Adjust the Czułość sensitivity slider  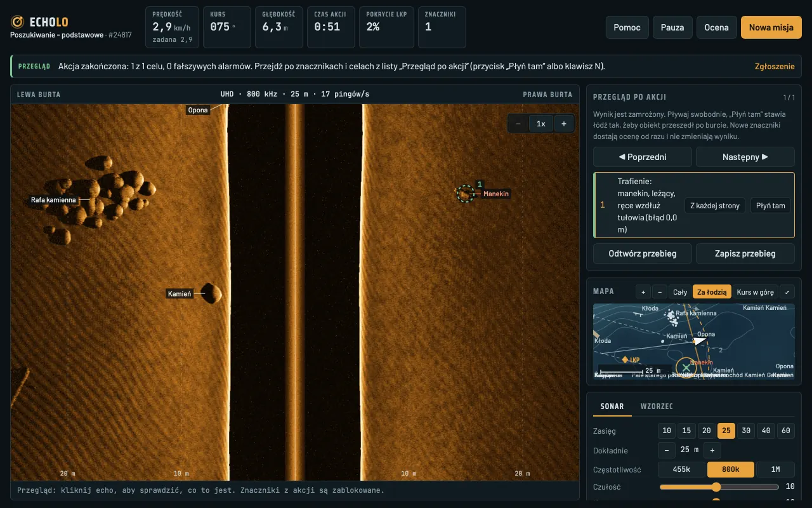pyautogui.click(x=719, y=487)
